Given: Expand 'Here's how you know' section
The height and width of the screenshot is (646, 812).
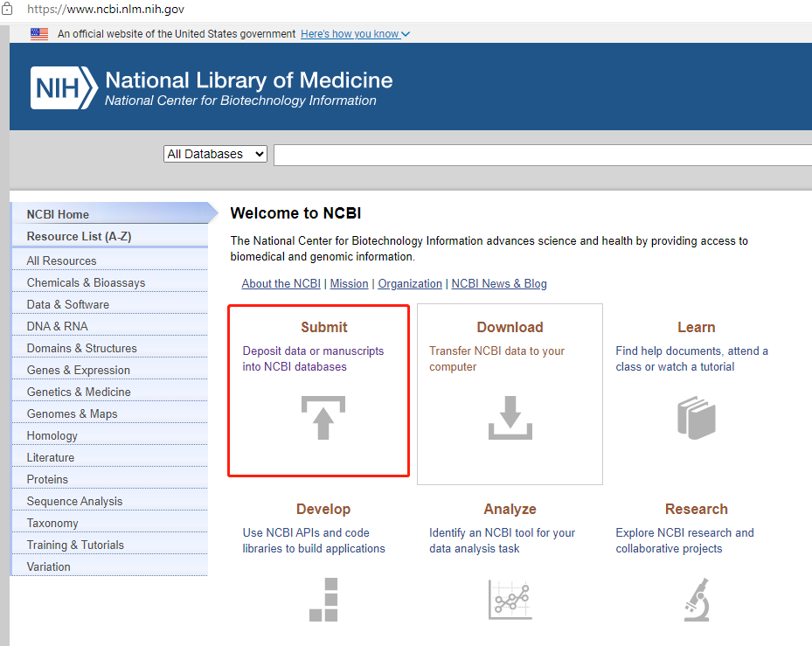Looking at the screenshot, I should coord(355,34).
